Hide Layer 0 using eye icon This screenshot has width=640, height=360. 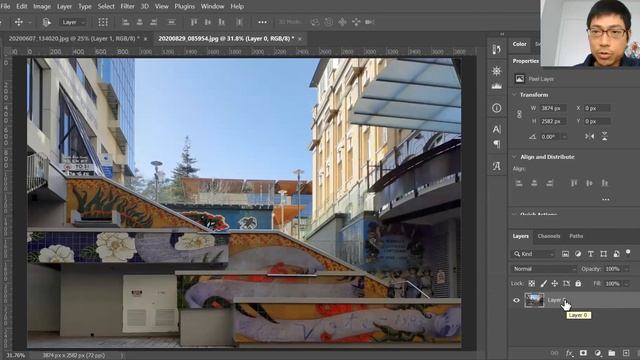(x=516, y=300)
